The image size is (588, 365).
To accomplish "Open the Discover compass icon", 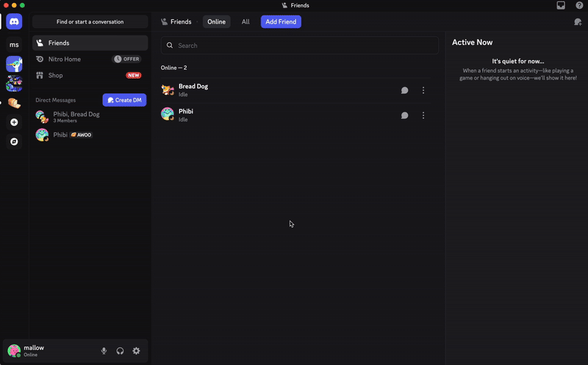I will pos(14,141).
